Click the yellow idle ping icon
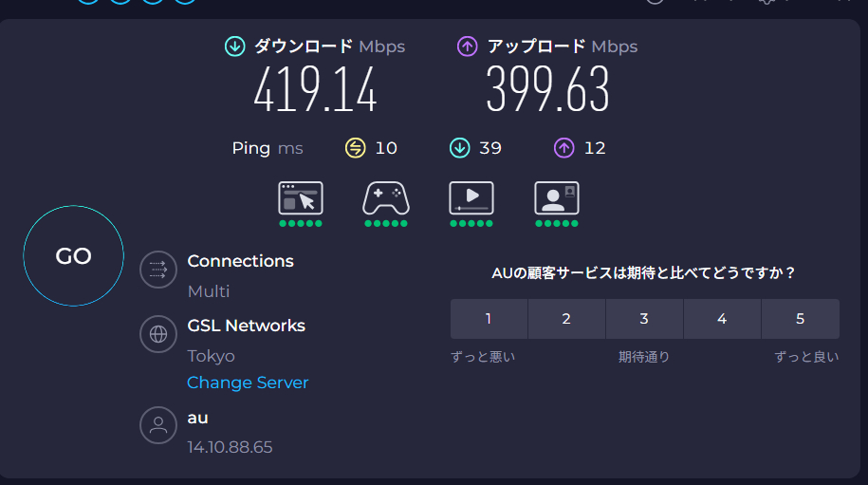 tap(356, 148)
